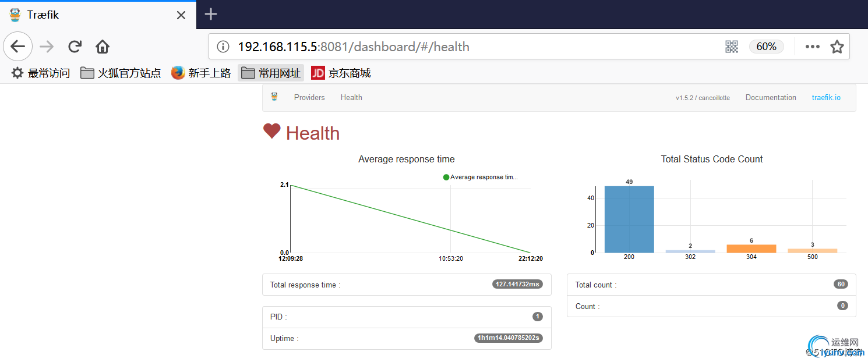Open the Health navigation tab
The width and height of the screenshot is (868, 362).
tap(351, 97)
